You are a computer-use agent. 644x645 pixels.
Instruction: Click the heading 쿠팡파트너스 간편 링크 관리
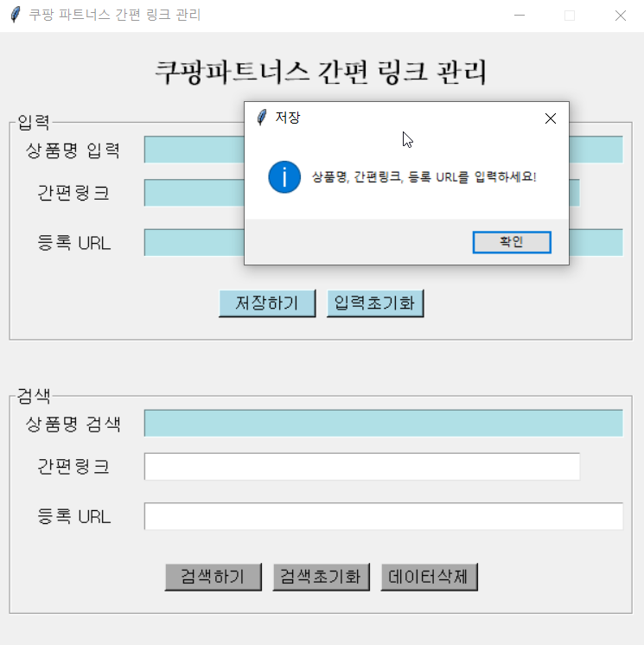point(321,72)
